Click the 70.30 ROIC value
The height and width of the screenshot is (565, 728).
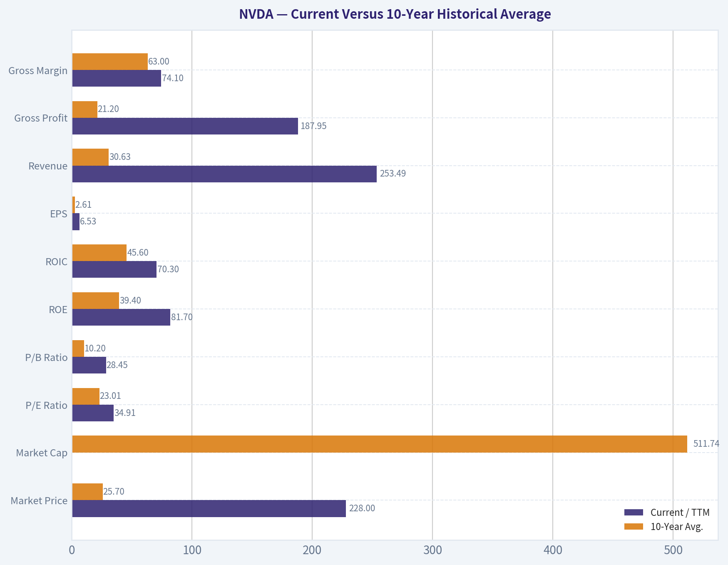(168, 269)
